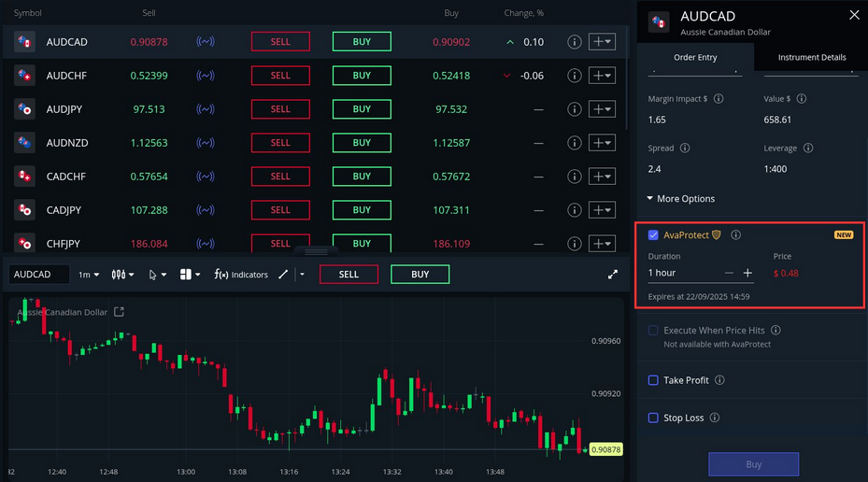Screen dimensions: 868x482
Task: Uncheck the AvaProtect checkbox
Action: tap(653, 235)
